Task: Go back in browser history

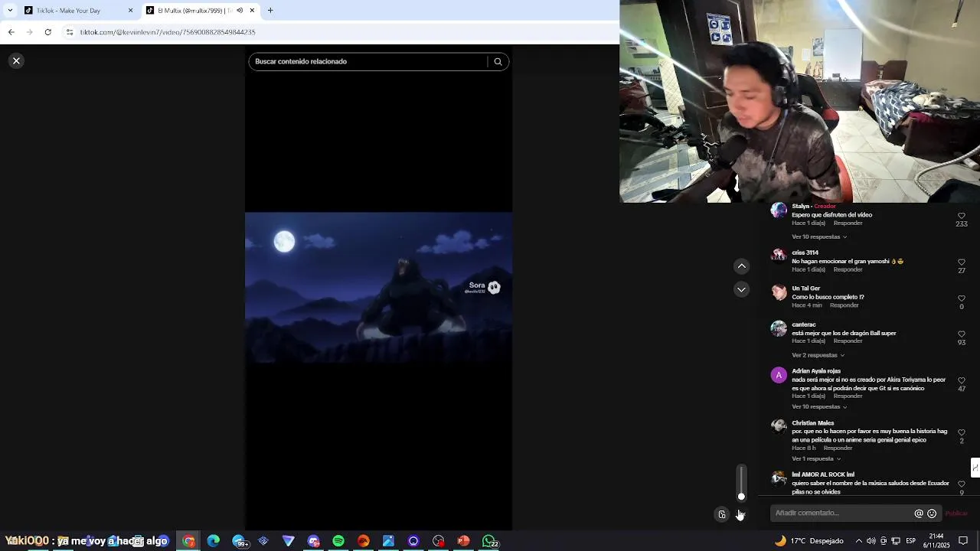Action: click(11, 32)
